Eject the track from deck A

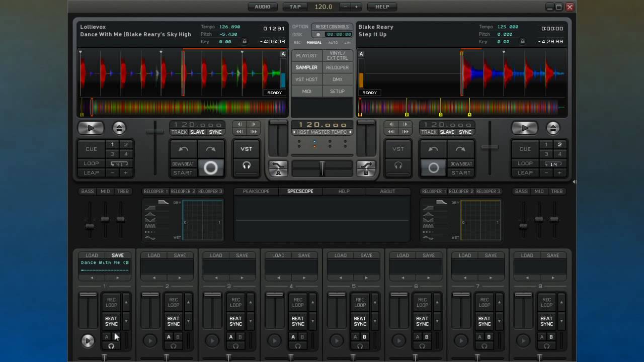click(119, 128)
